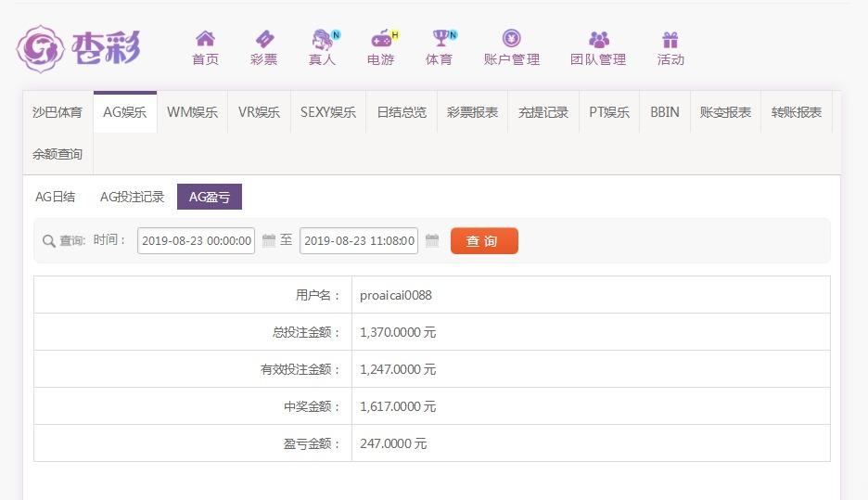
Task: Click the 有效投注金额 value 1,247.0000 元
Action: (398, 369)
